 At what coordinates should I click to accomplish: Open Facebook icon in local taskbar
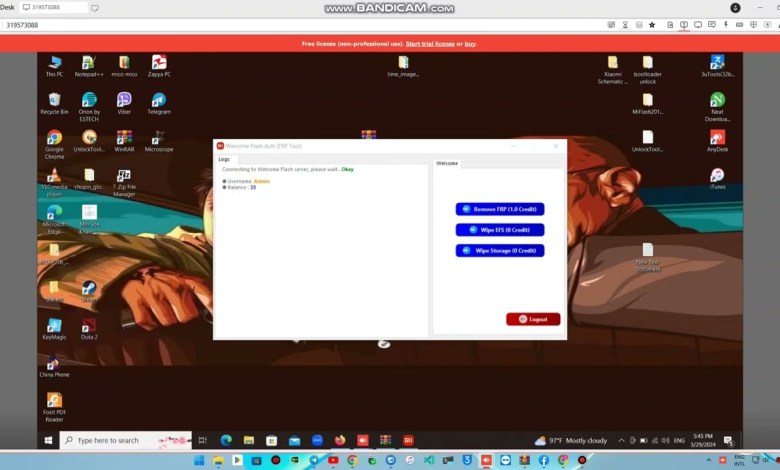544,461
